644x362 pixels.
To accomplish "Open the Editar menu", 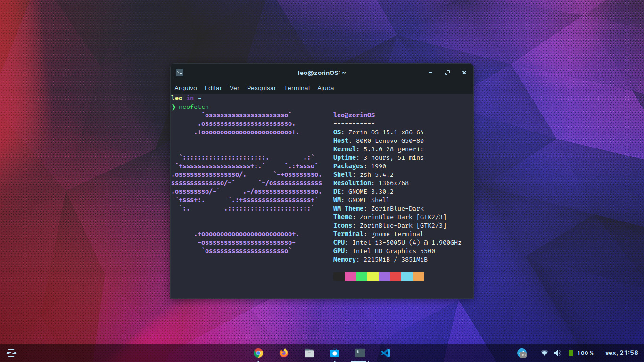I will [213, 88].
